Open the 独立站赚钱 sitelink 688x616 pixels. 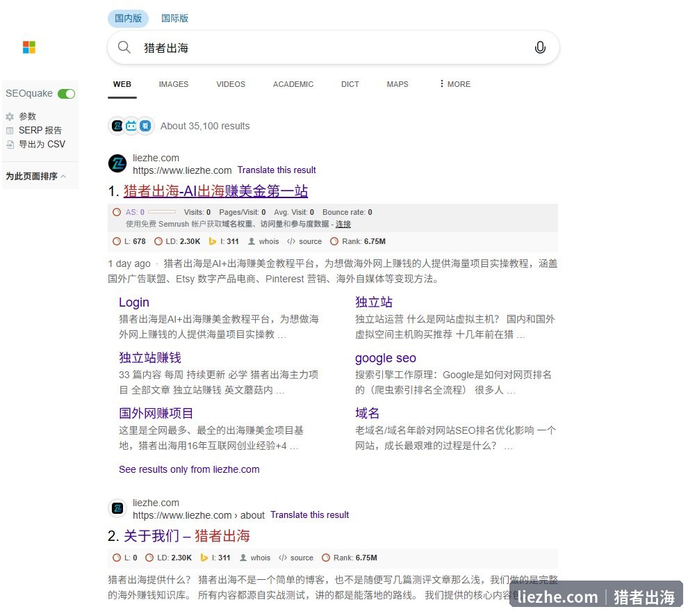[150, 358]
